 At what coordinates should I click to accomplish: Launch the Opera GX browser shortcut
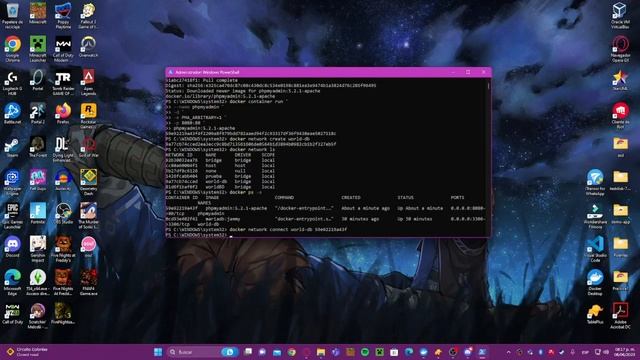(620, 49)
